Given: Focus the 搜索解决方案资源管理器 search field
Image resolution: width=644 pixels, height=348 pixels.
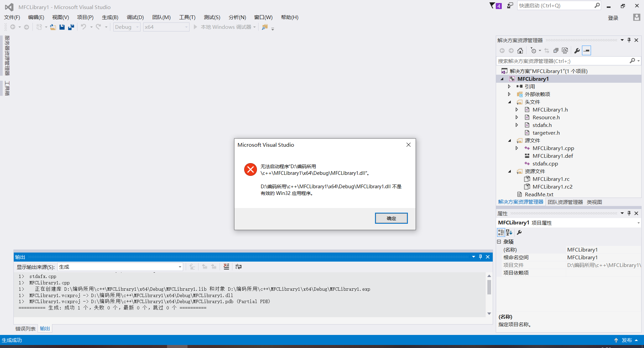Looking at the screenshot, I should (x=563, y=61).
